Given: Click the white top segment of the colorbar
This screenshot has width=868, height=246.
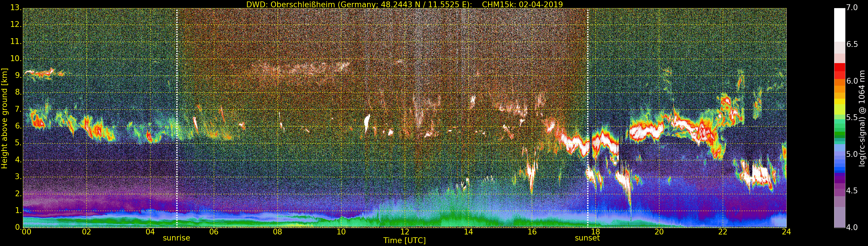Looking at the screenshot, I should (x=839, y=25).
